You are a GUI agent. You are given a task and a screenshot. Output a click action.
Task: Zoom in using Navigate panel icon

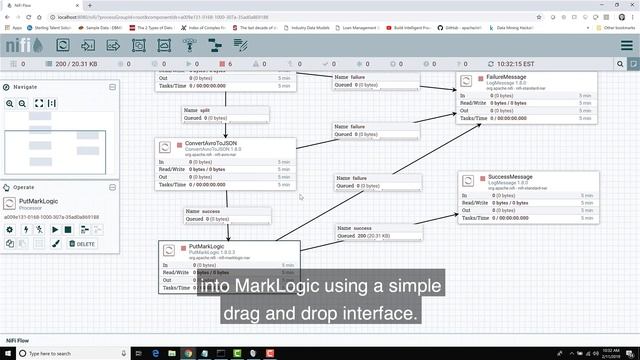coord(9,103)
